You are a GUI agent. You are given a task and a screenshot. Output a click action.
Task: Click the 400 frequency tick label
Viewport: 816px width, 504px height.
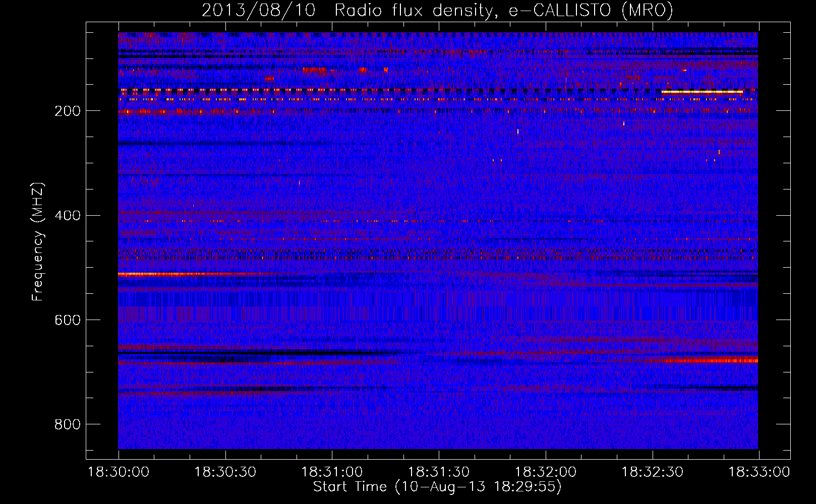tap(68, 216)
